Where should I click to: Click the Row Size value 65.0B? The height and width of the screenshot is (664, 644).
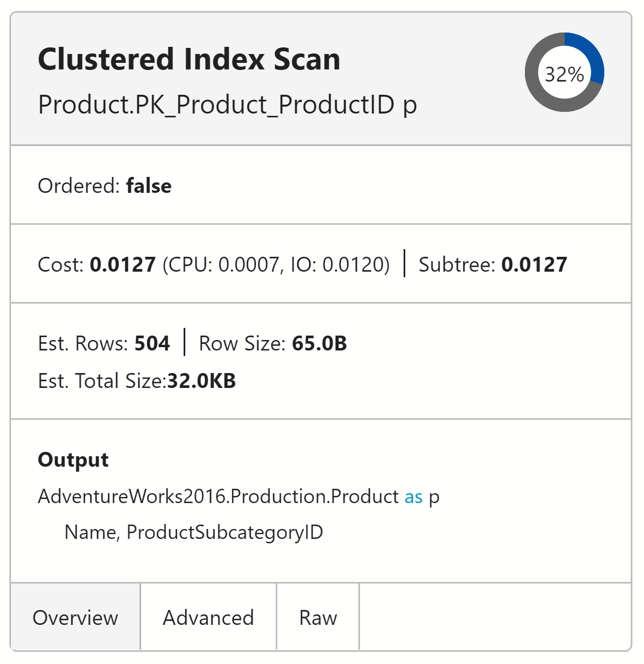pyautogui.click(x=319, y=343)
